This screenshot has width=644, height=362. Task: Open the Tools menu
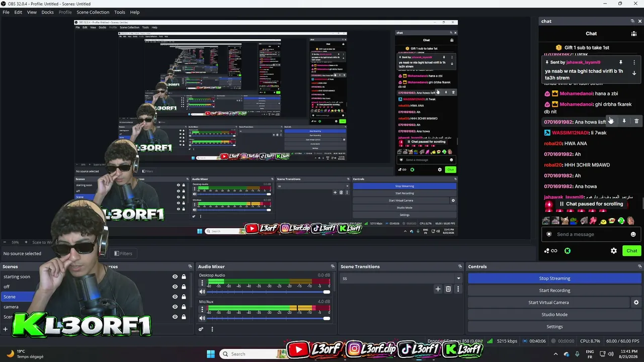click(x=120, y=12)
